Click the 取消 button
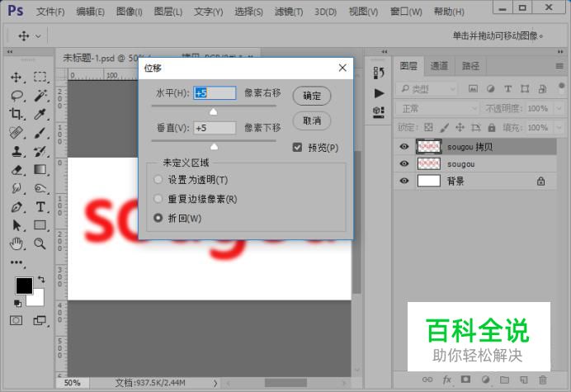The height and width of the screenshot is (392, 571). coord(312,120)
